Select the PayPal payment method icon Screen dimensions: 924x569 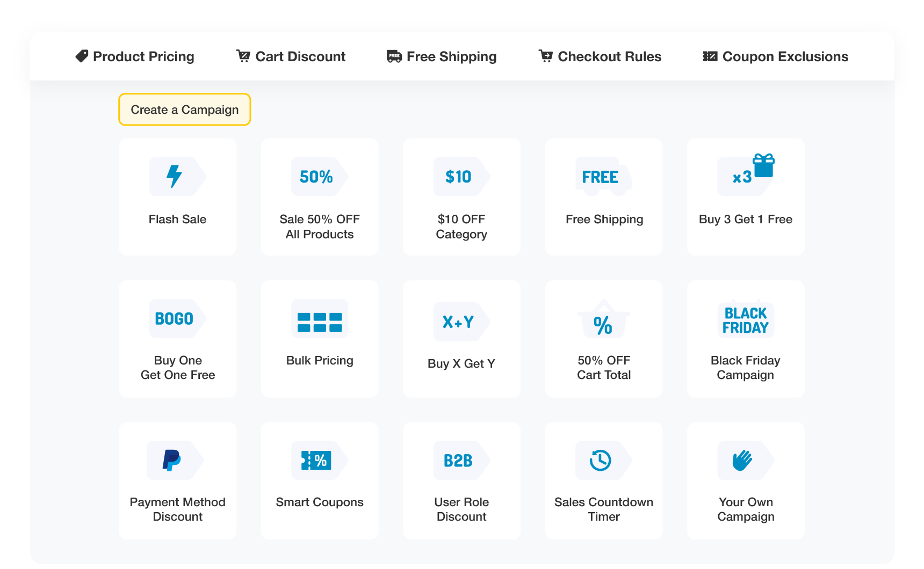click(175, 460)
